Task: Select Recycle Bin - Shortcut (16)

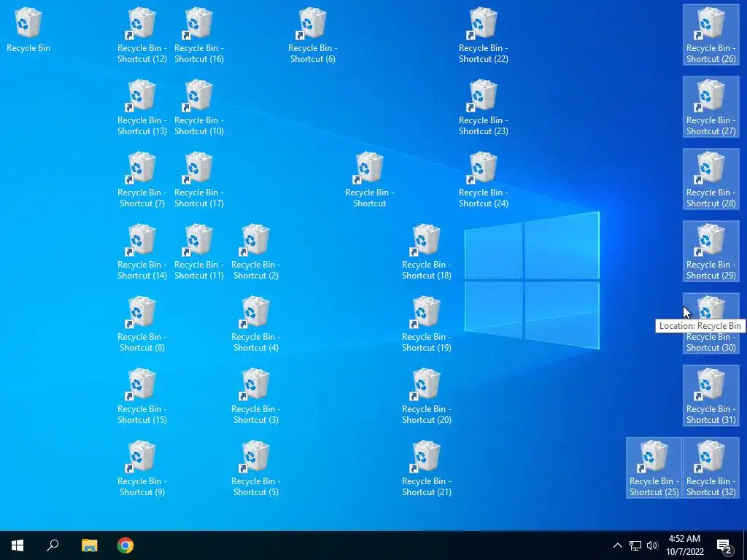Action: (x=198, y=35)
